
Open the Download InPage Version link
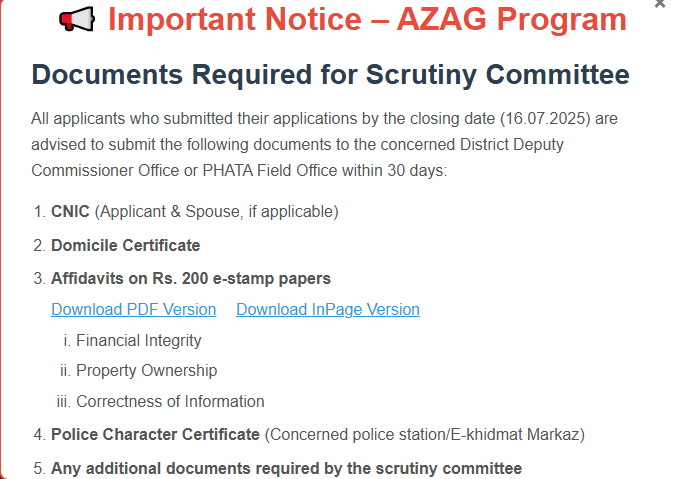coord(328,309)
